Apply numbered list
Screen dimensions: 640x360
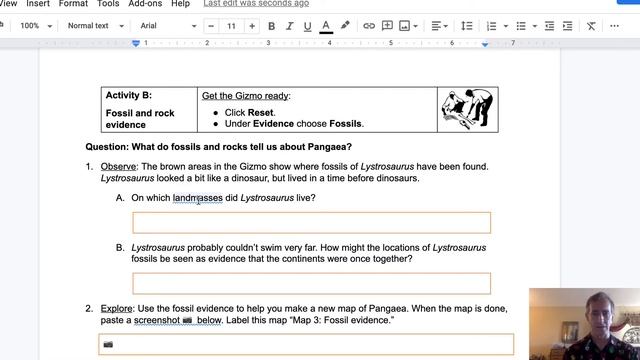[491, 26]
